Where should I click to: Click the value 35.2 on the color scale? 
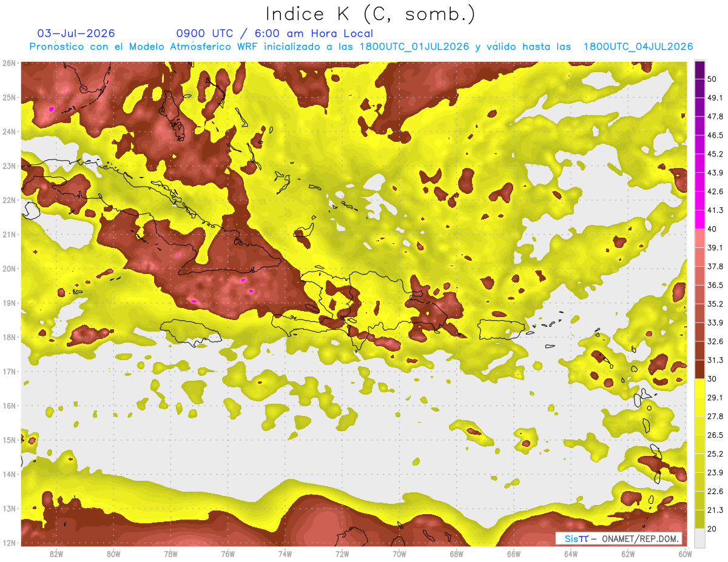click(x=715, y=304)
